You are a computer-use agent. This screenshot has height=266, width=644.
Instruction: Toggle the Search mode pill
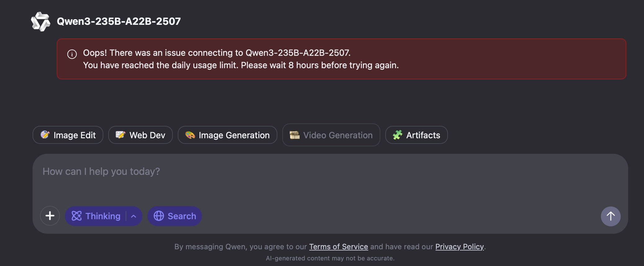(x=175, y=216)
